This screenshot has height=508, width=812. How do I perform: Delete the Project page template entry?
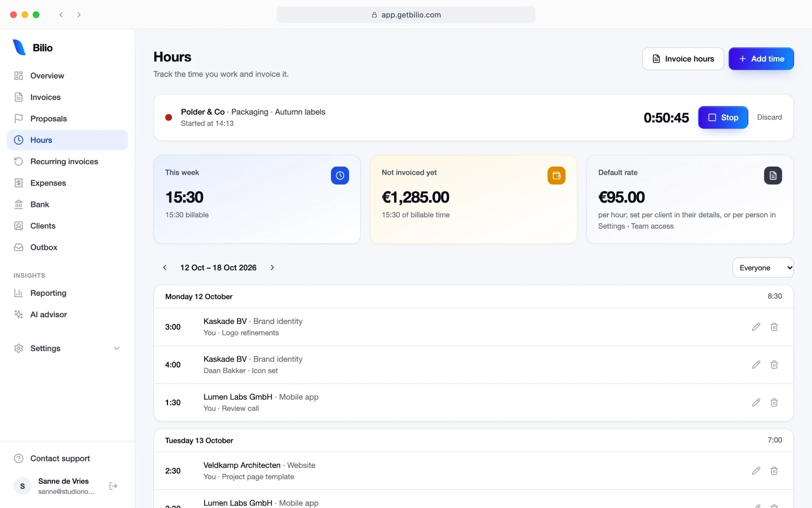pos(774,471)
